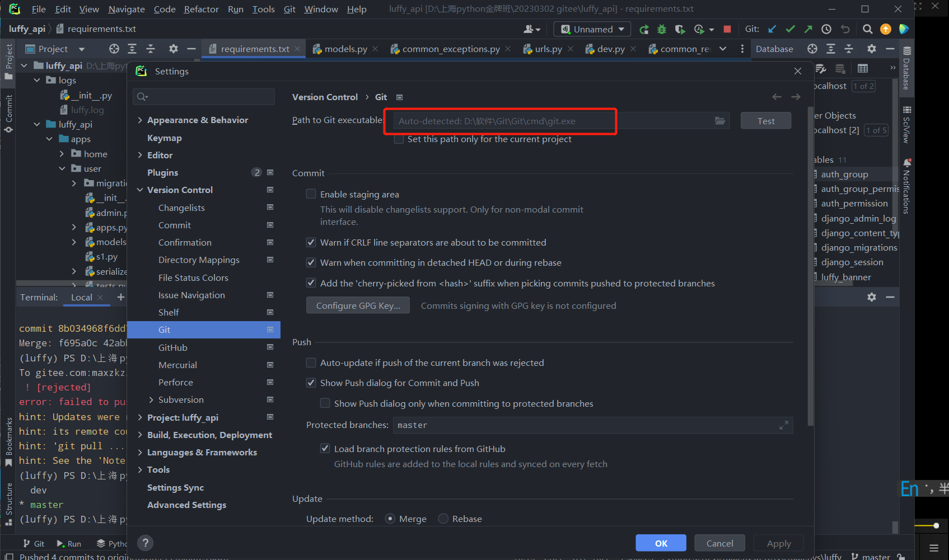Expand Build, Execution, Deployment section

point(140,435)
